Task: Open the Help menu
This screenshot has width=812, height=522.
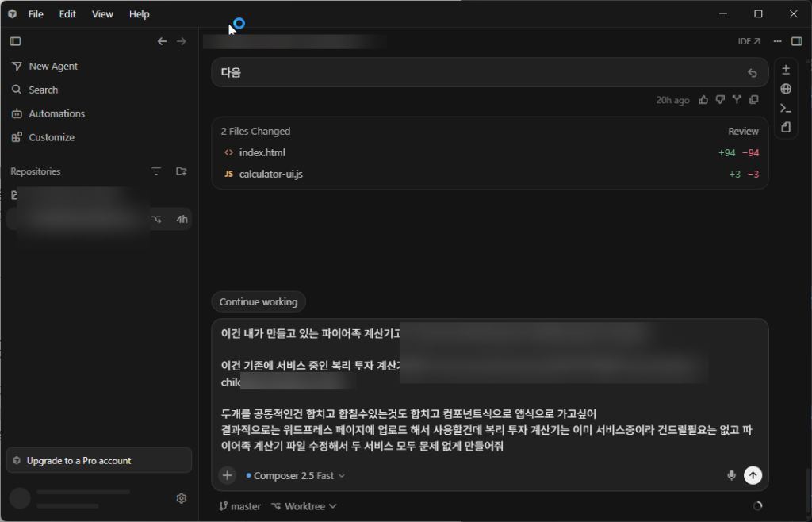Action: [140, 14]
